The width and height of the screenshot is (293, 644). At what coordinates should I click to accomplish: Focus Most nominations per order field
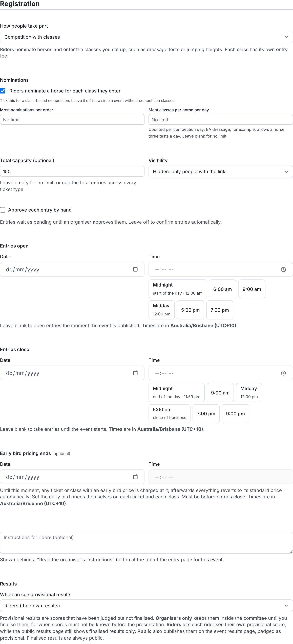[72, 120]
